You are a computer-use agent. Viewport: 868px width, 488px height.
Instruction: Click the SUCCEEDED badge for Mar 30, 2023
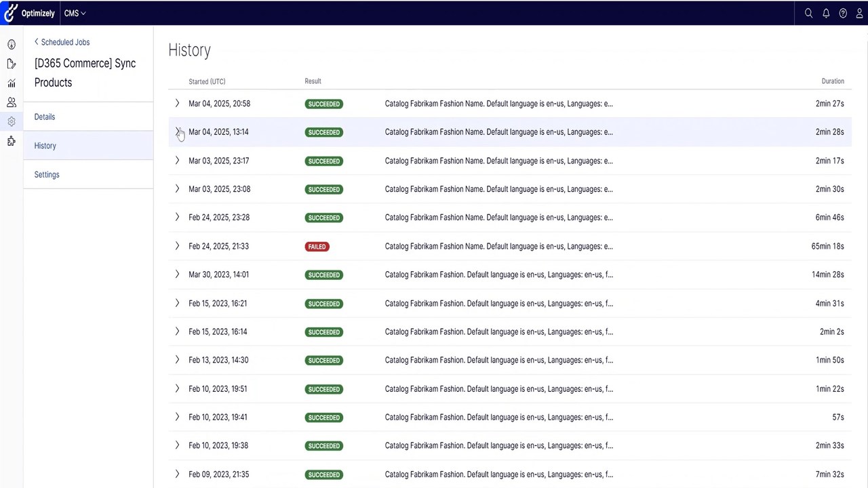coord(323,274)
